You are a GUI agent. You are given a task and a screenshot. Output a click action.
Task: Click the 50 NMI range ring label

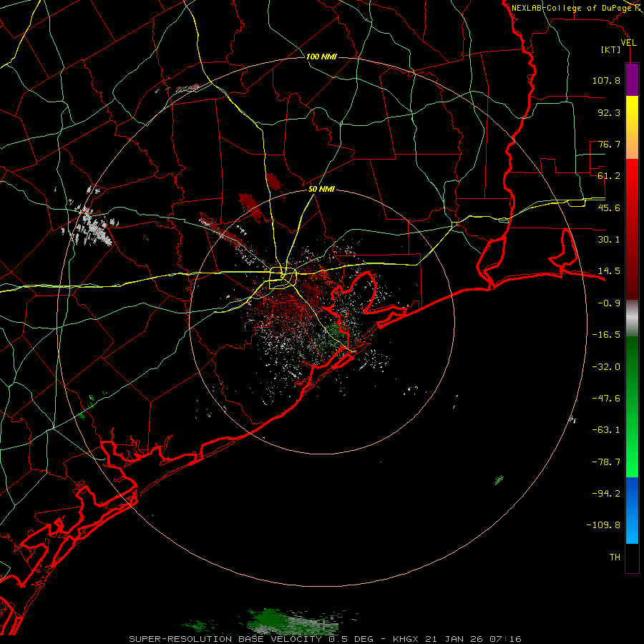321,190
